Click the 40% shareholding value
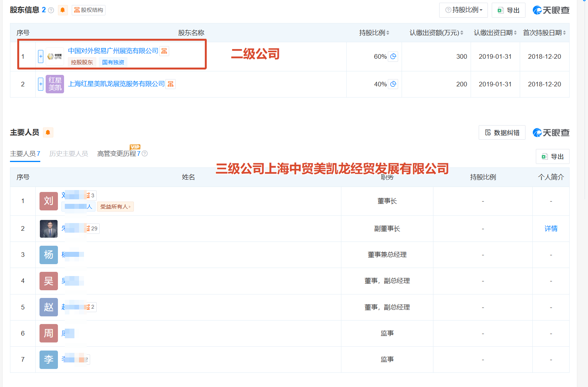Screen dimensions: 588x387 tap(380, 84)
